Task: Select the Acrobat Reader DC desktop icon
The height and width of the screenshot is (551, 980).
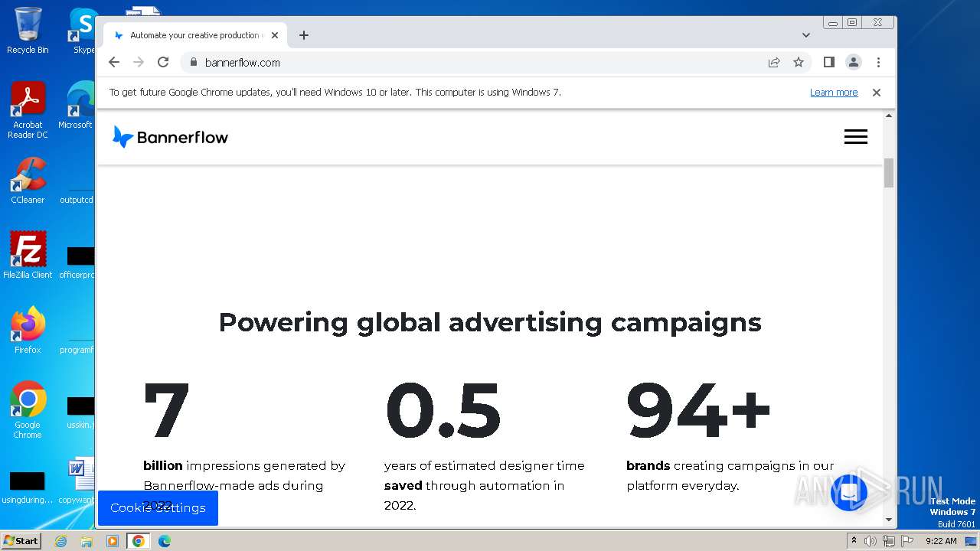Action: tap(28, 110)
